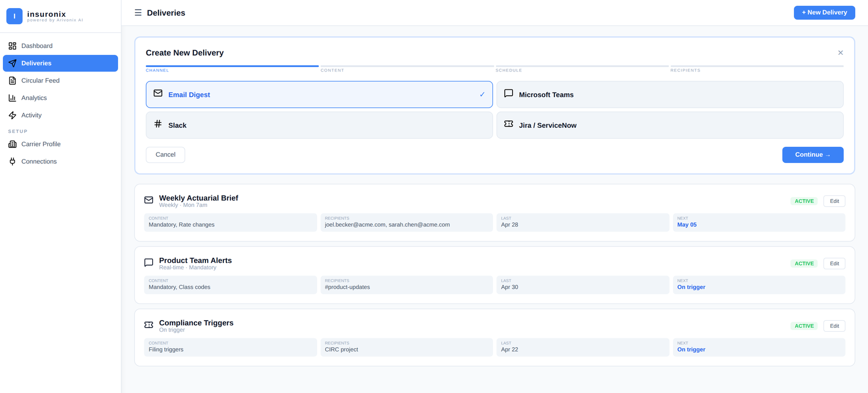The image size is (868, 393).
Task: Click the 'Real-time · Mandatory' subtitle
Action: click(x=187, y=268)
